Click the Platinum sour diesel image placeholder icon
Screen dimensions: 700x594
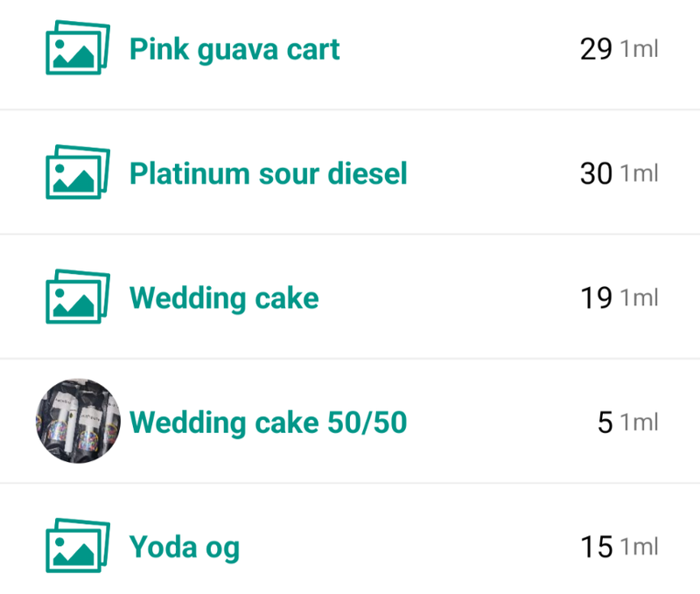pyautogui.click(x=77, y=173)
